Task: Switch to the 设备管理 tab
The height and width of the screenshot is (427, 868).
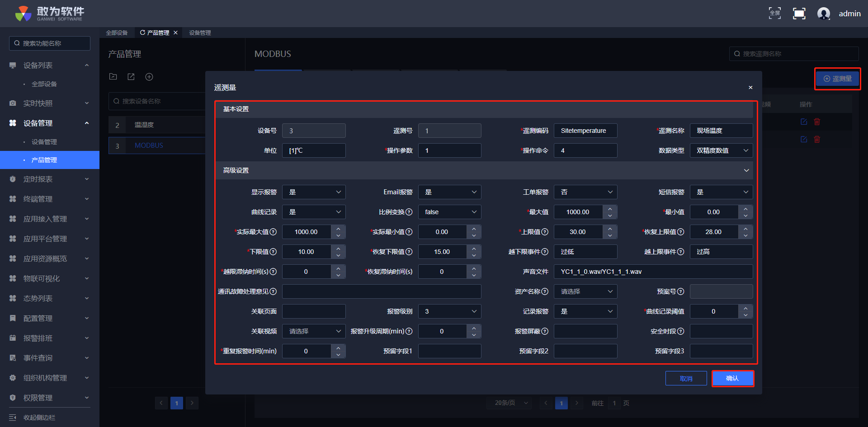Action: [x=200, y=33]
